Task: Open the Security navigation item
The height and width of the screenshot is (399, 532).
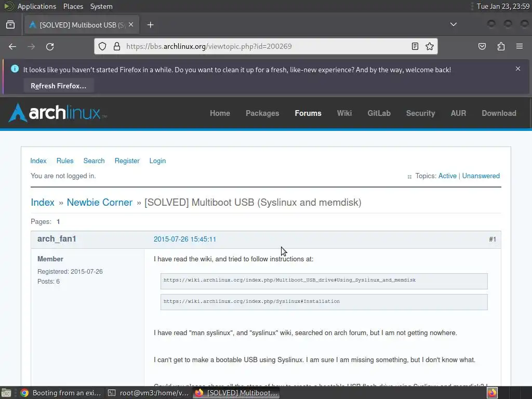Action: [x=420, y=113]
